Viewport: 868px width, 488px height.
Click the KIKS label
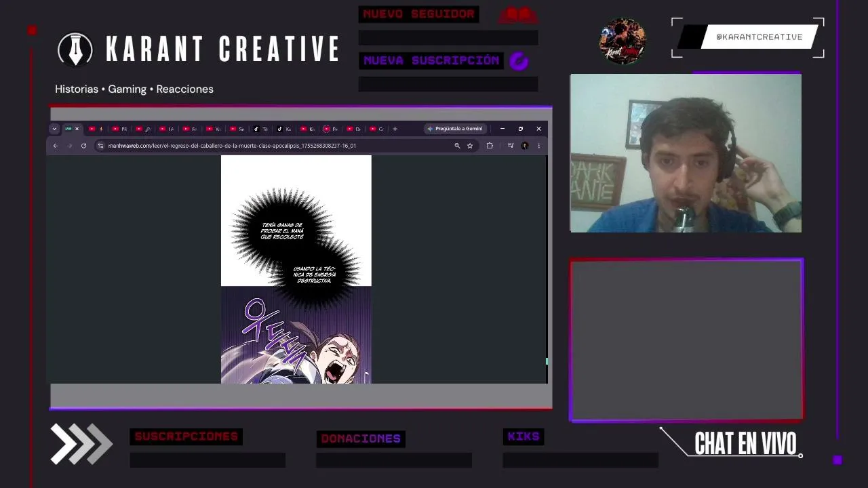coord(524,436)
